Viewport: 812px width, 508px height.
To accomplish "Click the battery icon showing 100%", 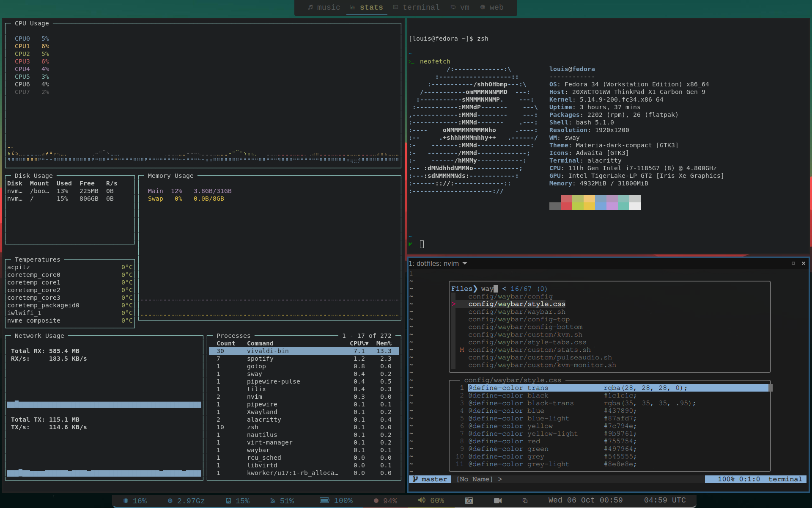I will point(324,500).
